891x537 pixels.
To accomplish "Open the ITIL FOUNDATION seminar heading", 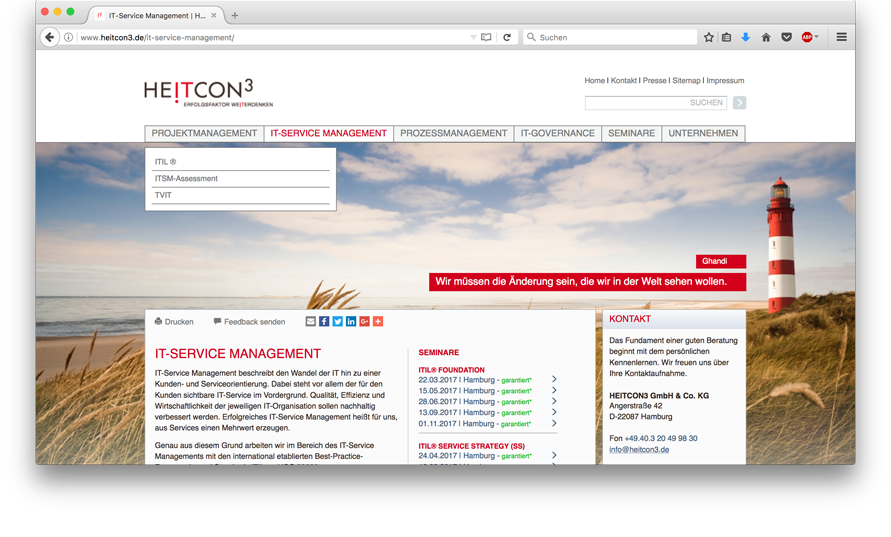I will tap(451, 370).
